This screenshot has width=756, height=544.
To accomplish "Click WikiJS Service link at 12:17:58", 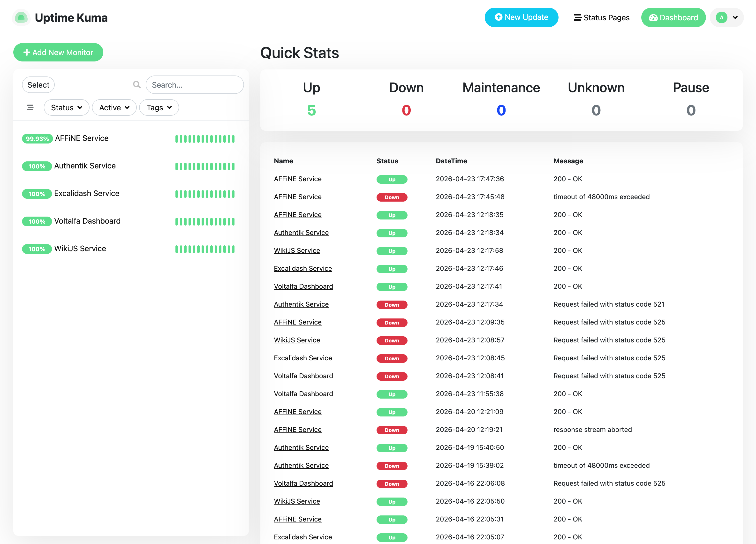I will pos(297,251).
